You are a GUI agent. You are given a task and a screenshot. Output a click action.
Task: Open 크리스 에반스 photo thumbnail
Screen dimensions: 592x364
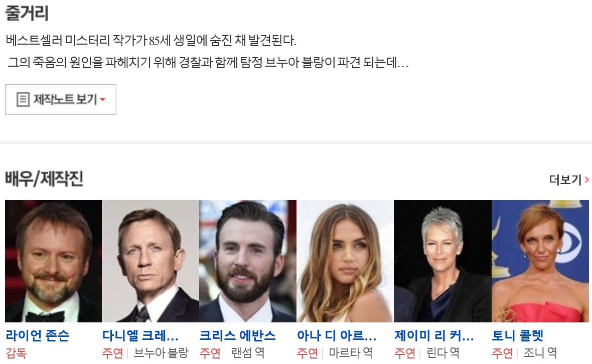tap(248, 261)
